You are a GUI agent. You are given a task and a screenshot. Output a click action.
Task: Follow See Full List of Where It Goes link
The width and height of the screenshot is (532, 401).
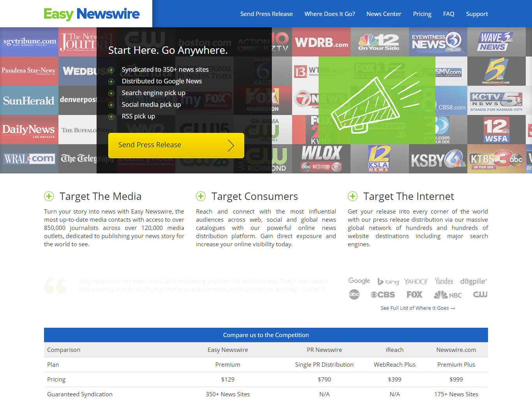point(417,308)
